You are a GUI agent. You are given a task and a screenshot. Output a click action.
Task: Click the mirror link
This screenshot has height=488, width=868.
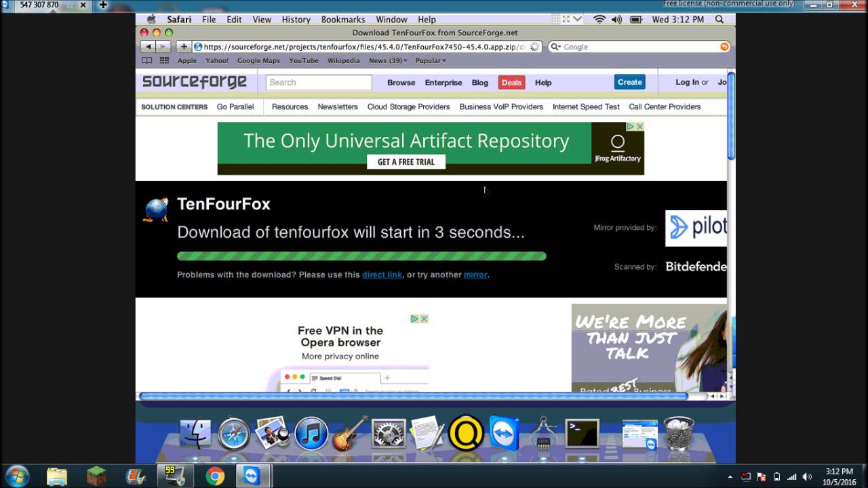475,274
